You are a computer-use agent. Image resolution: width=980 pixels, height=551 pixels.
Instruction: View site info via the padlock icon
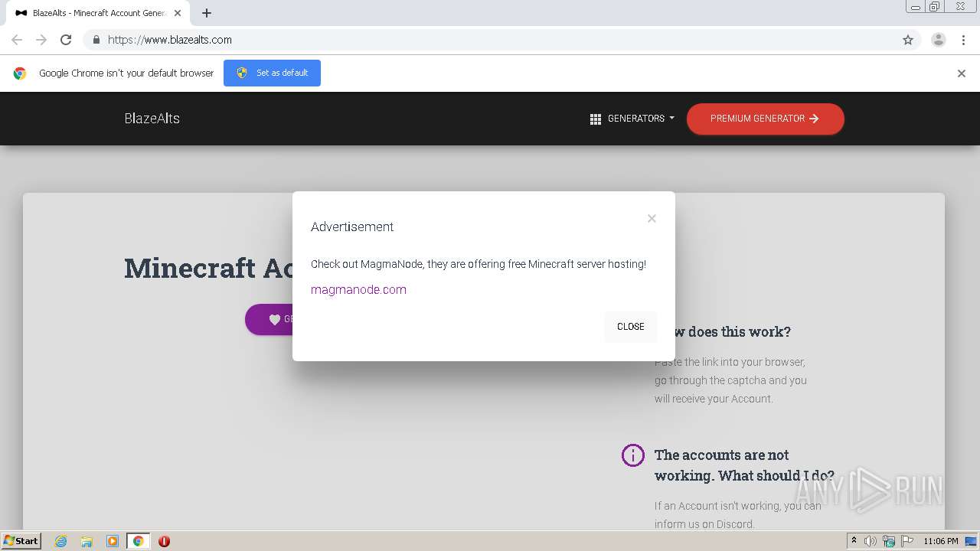(x=96, y=40)
